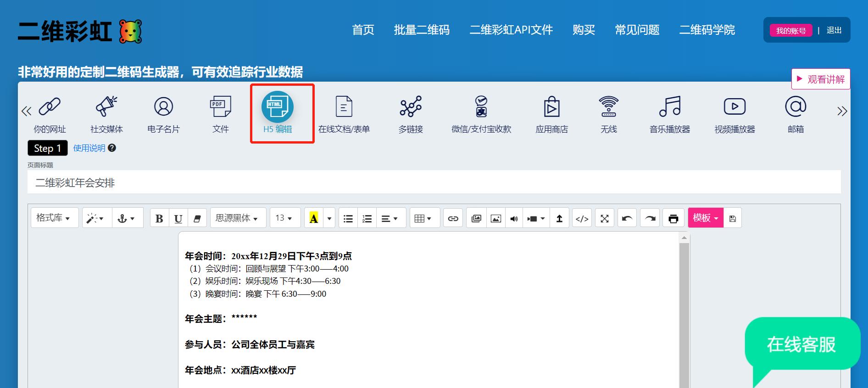Image resolution: width=868 pixels, height=388 pixels.
Task: Click the print icon in editor toolbar
Action: click(x=673, y=218)
